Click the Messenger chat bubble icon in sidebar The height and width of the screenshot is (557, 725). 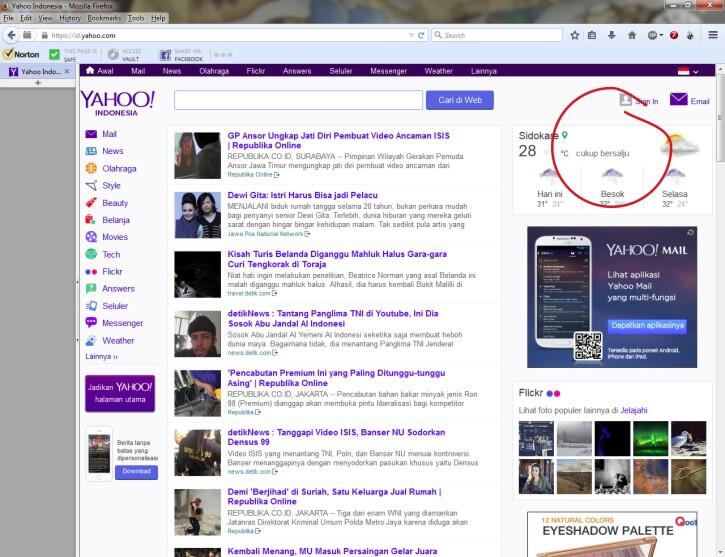click(x=91, y=322)
